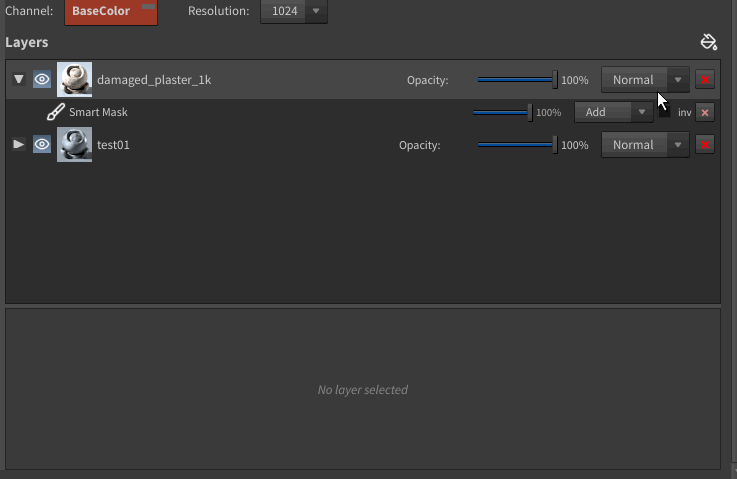Delete the test01 layer with red X

(x=705, y=145)
